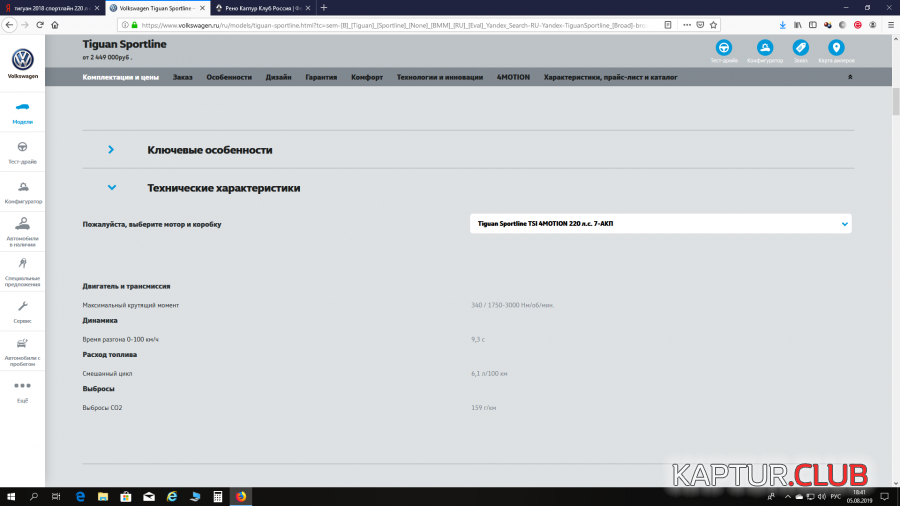Viewport: 900px width, 506px height.
Task: Open the Тест-драйв steering wheel sidebar icon
Action: 22,147
